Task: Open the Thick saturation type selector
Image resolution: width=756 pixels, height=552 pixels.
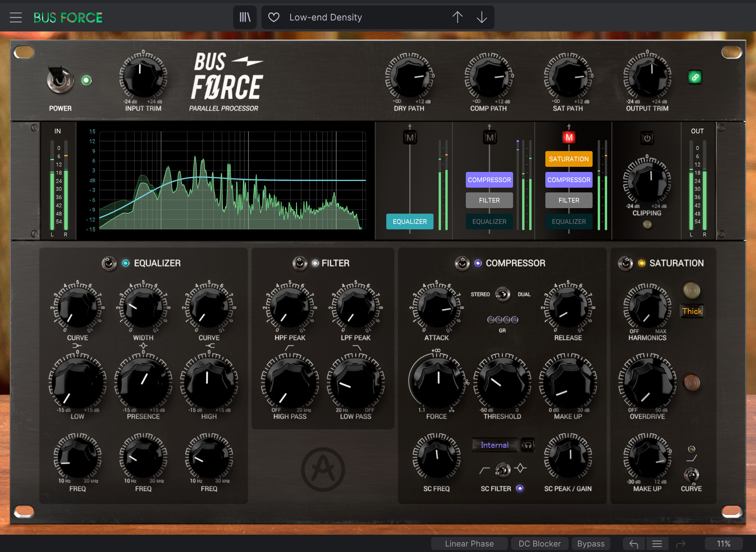Action: pyautogui.click(x=692, y=311)
